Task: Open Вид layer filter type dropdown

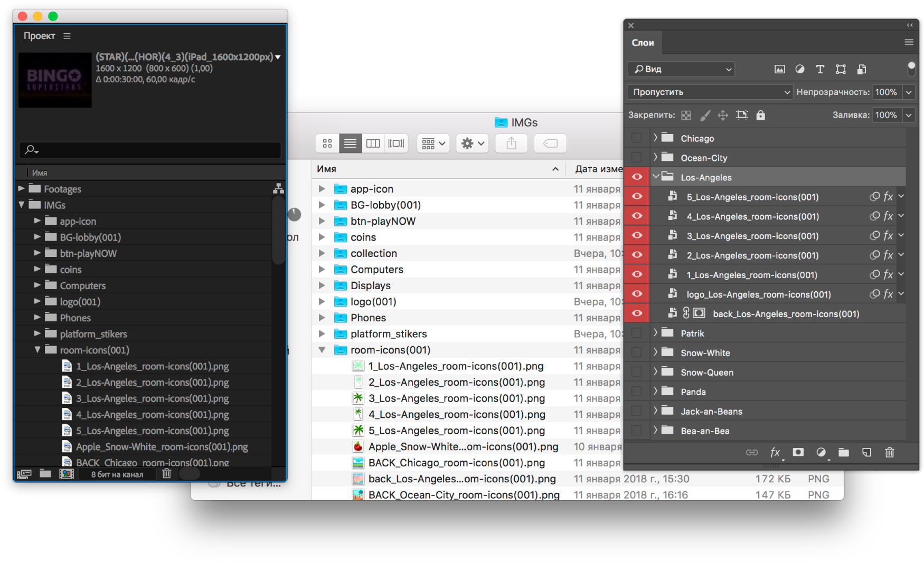Action: pos(681,69)
